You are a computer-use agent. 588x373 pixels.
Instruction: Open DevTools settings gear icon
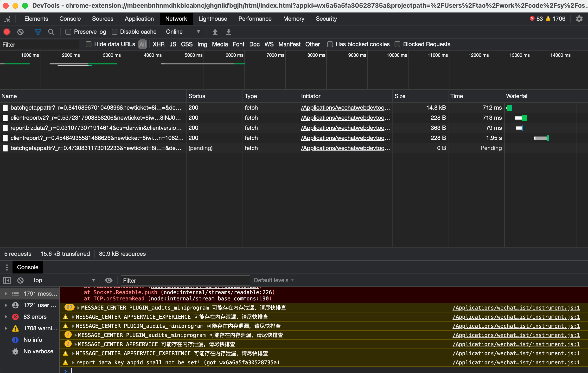point(579,19)
